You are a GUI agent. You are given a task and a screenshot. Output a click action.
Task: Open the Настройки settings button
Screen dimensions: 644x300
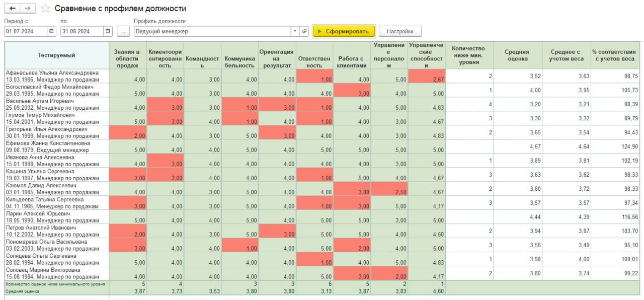[x=400, y=31]
